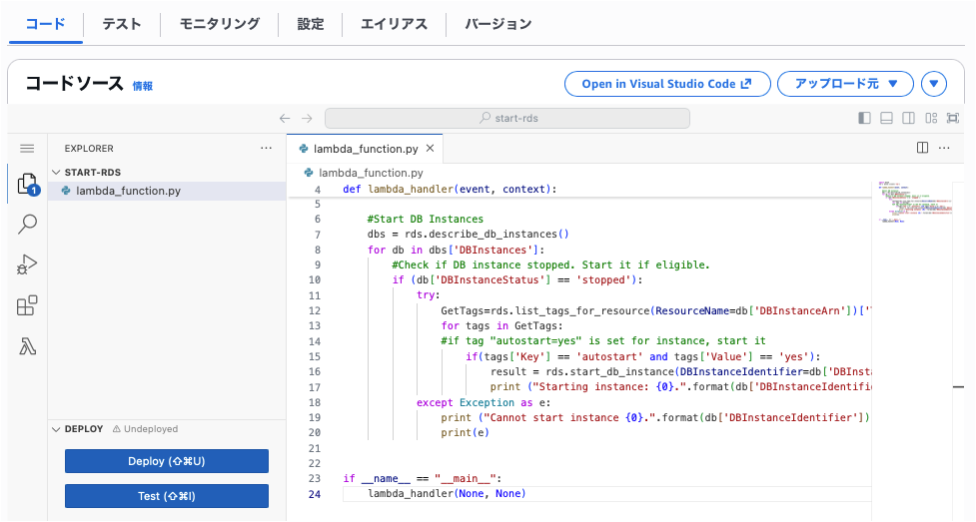Open the 情報 info link

tap(143, 86)
